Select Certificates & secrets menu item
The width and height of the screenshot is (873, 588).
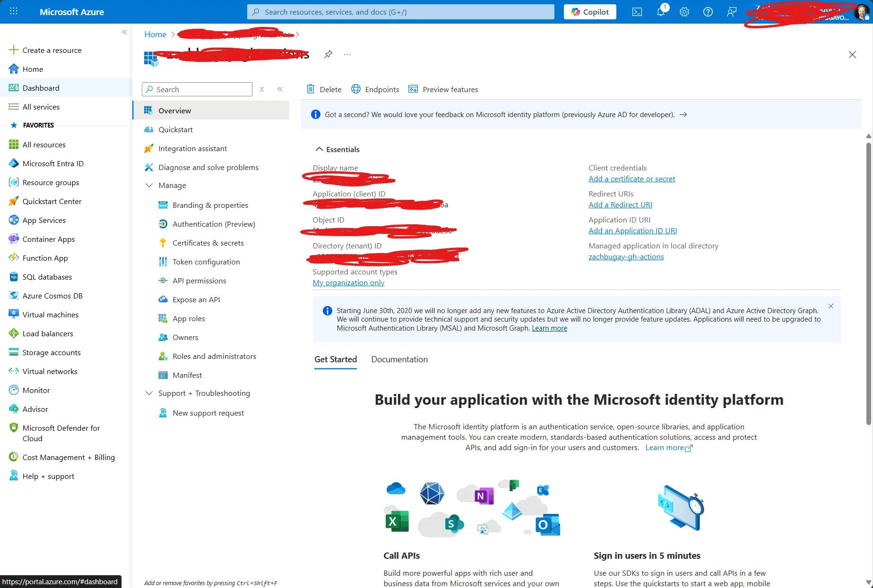click(x=208, y=243)
